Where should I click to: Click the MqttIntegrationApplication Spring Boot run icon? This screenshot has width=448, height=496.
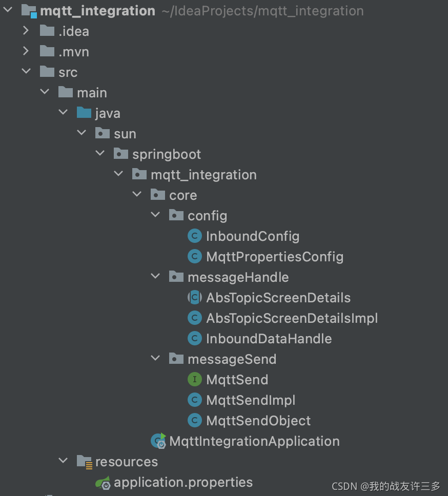(x=158, y=441)
